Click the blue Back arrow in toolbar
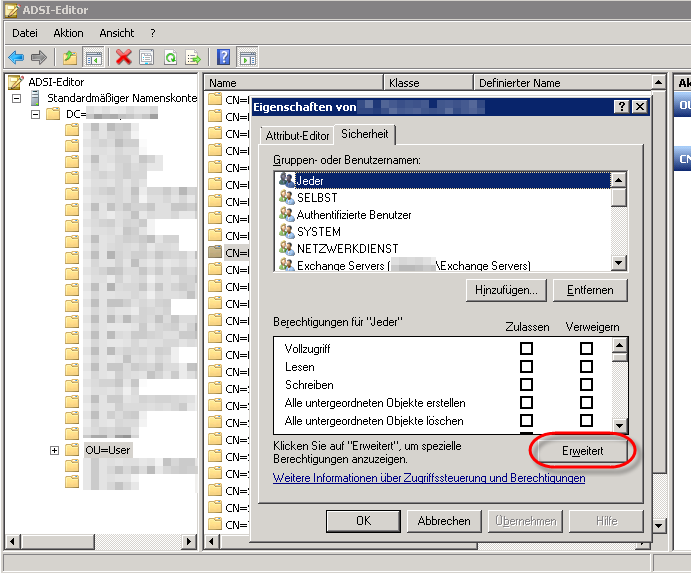The image size is (691, 573). click(16, 57)
